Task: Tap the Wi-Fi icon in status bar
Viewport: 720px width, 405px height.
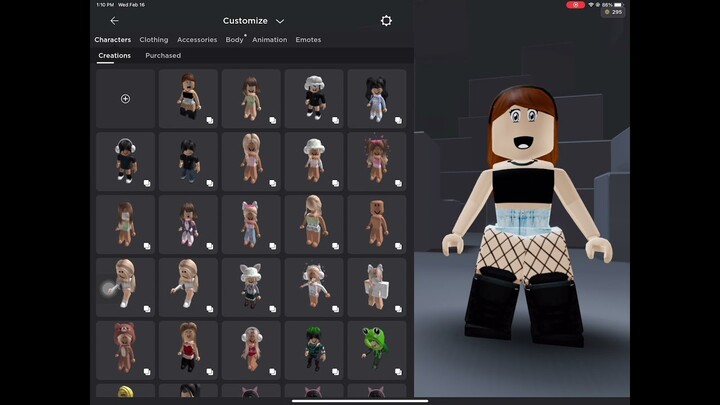Action: tap(591, 5)
